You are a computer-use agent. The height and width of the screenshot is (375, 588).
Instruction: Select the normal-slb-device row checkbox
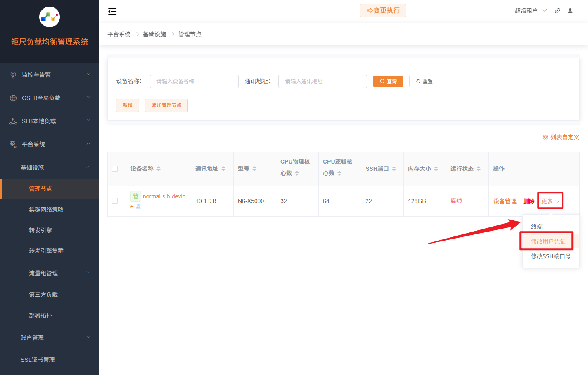point(115,201)
